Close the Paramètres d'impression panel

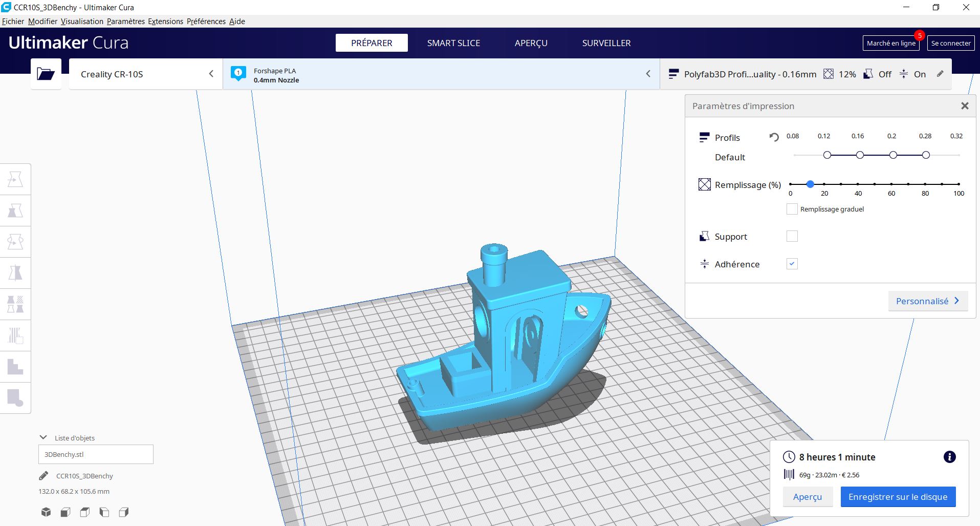coord(965,106)
